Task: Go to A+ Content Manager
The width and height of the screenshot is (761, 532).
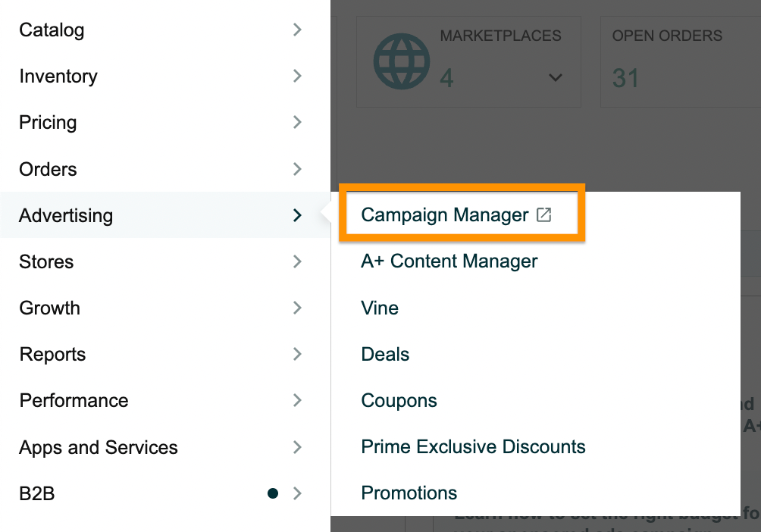Action: click(449, 261)
